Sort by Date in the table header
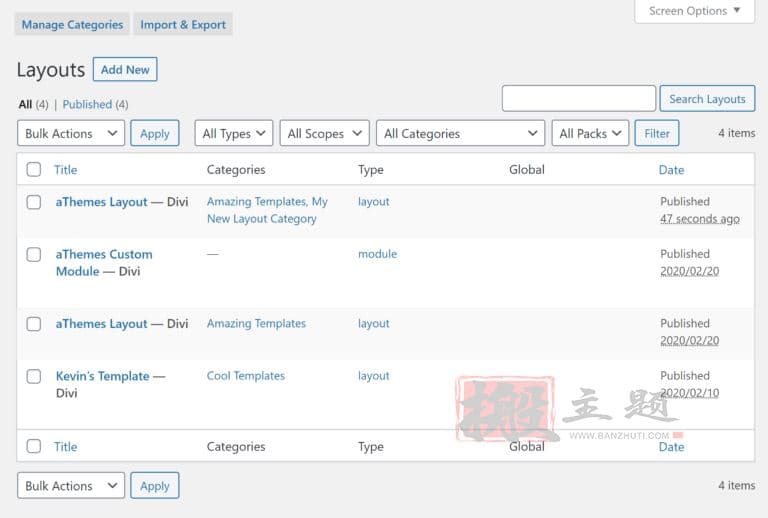 (x=671, y=170)
